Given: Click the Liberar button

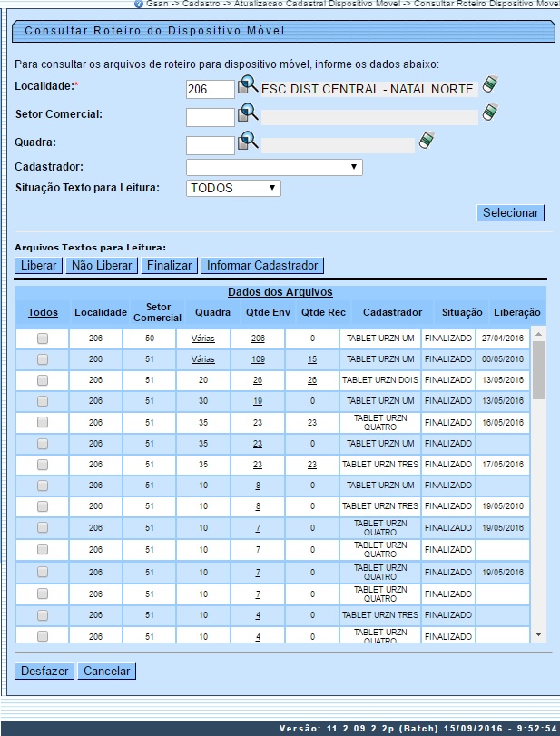Looking at the screenshot, I should click(38, 266).
